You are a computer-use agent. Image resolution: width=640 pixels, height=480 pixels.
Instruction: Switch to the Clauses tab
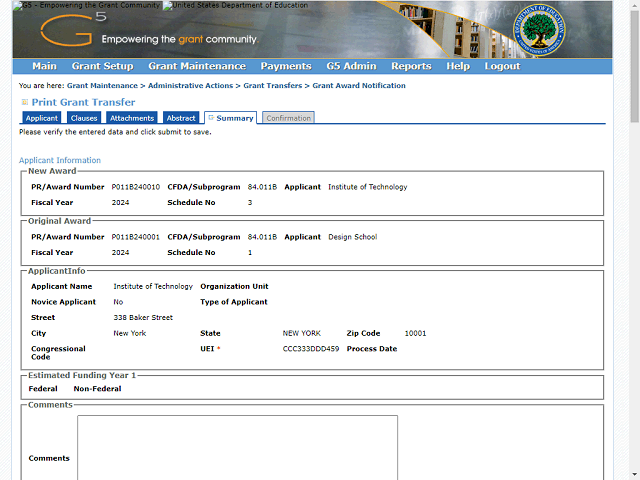tap(84, 118)
